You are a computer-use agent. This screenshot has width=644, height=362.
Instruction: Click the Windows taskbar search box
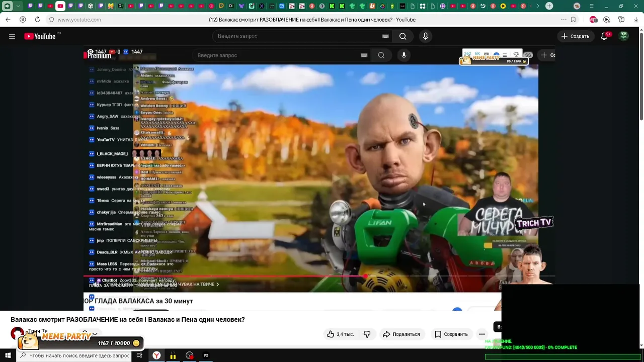tap(74, 355)
